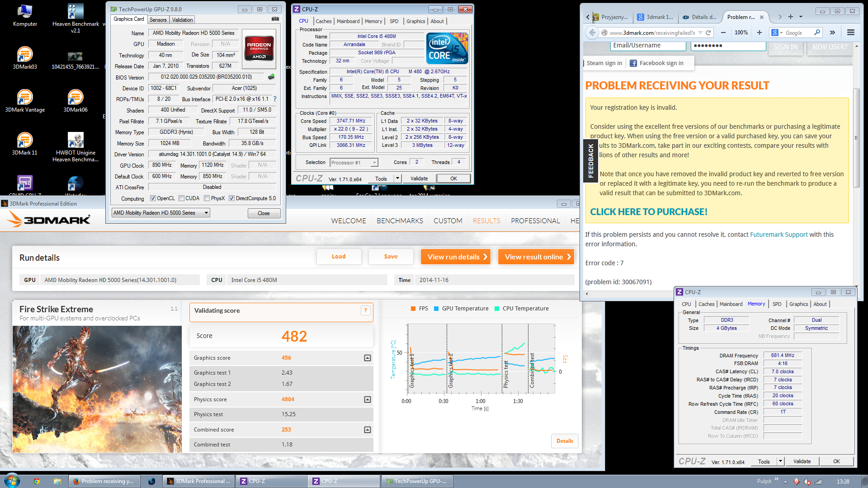Viewport: 868px width, 488px height.
Task: Select the CUSTOM tab in 3DMark
Action: tap(448, 221)
